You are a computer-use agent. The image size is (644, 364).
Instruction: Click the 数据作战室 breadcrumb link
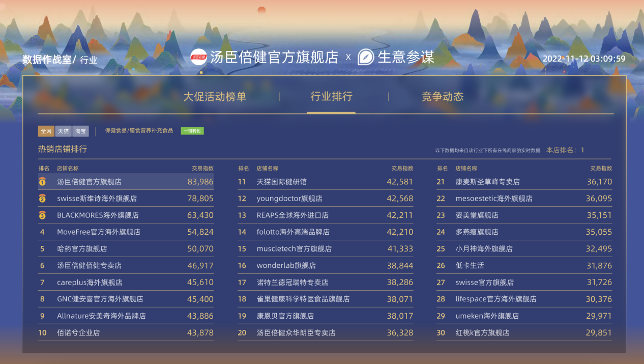pyautogui.click(x=45, y=60)
